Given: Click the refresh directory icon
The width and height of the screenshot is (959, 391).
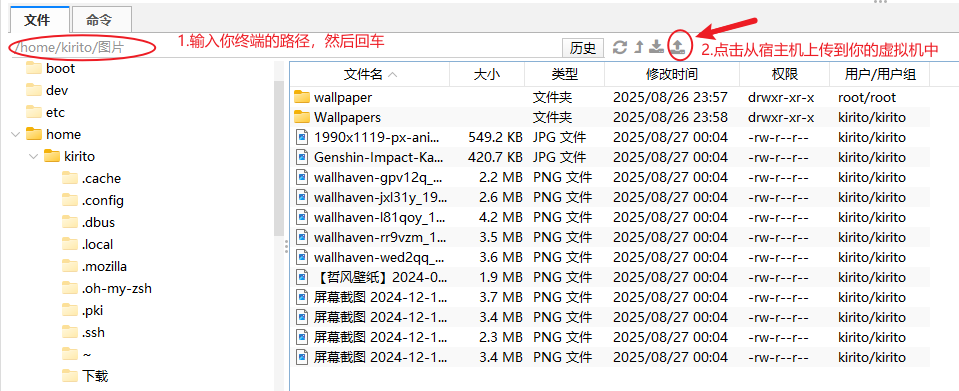Looking at the screenshot, I should [x=620, y=47].
